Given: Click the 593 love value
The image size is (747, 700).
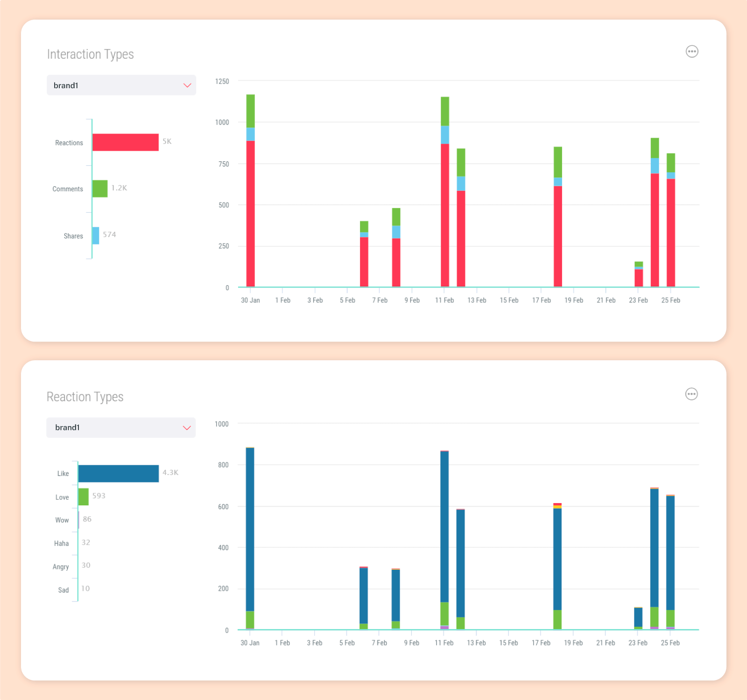Looking at the screenshot, I should click(99, 496).
